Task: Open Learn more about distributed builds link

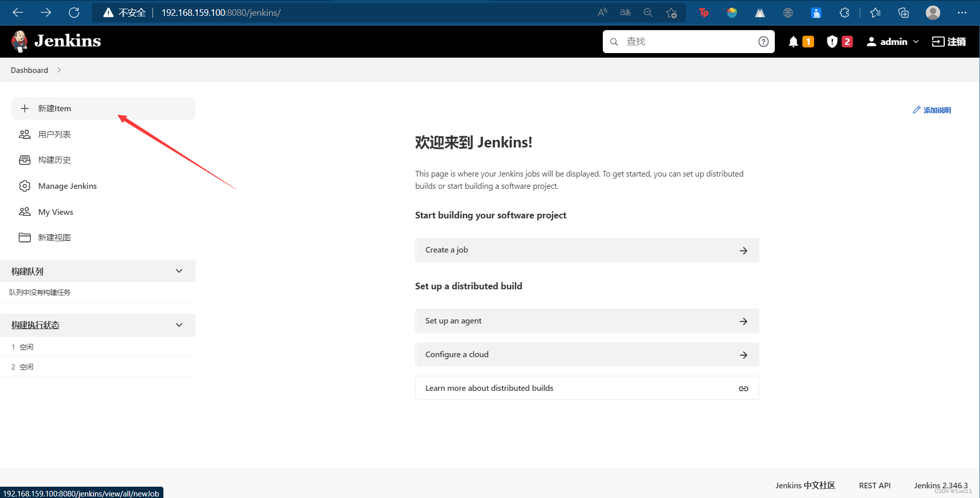Action: tap(587, 388)
